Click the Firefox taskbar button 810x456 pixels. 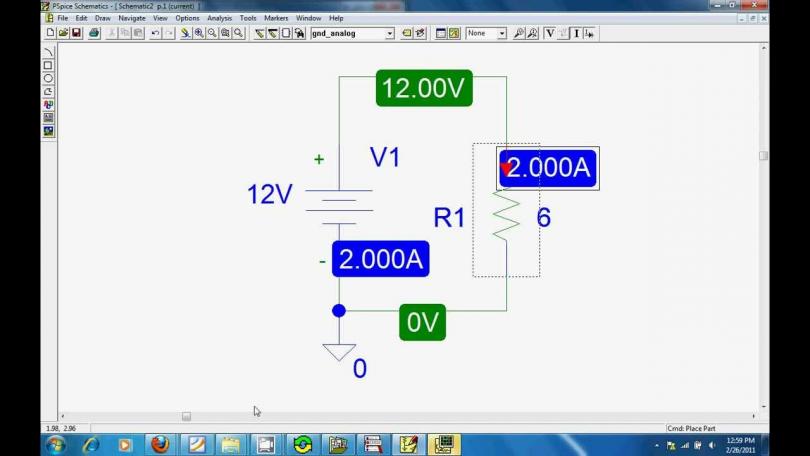click(x=160, y=444)
